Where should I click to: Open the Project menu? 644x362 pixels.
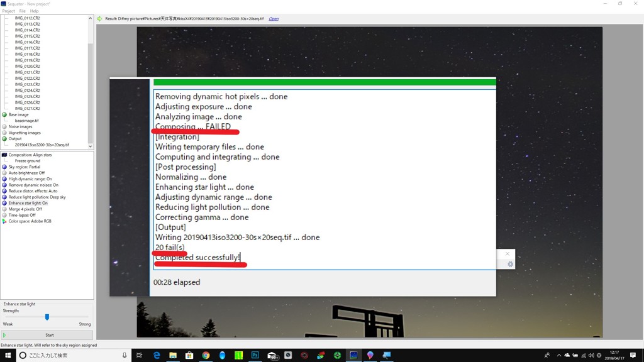pyautogui.click(x=8, y=11)
